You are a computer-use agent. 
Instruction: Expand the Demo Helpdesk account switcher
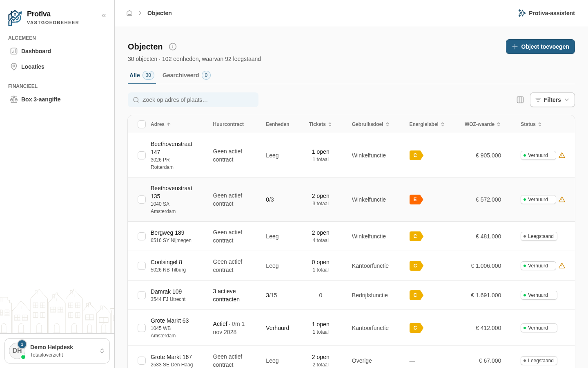tap(57, 351)
